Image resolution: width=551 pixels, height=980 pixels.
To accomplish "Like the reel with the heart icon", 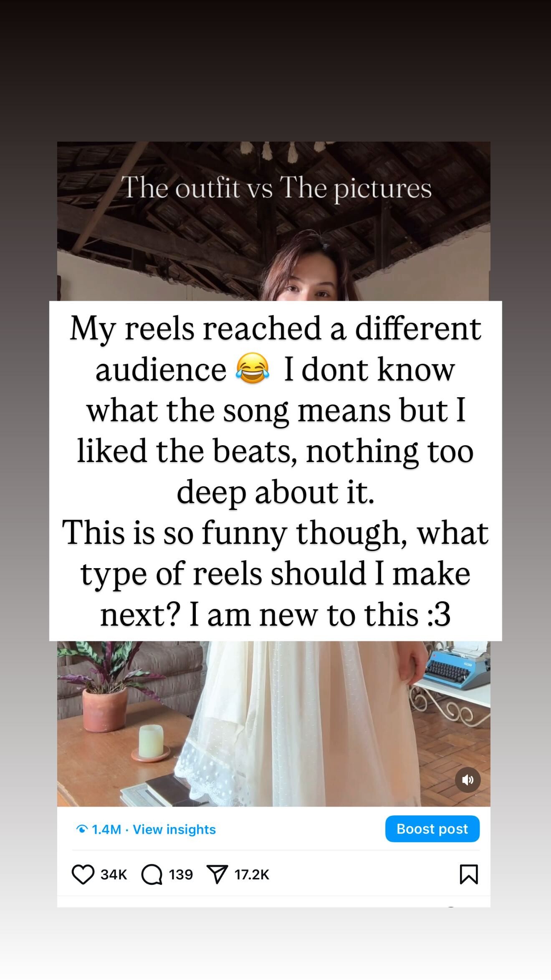I will coord(83,874).
